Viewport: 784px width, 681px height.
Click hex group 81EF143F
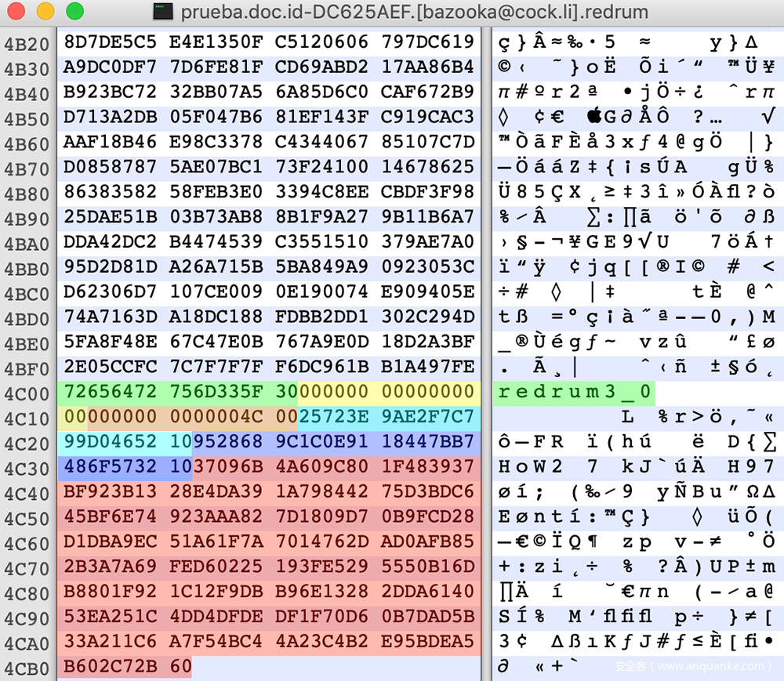click(321, 117)
